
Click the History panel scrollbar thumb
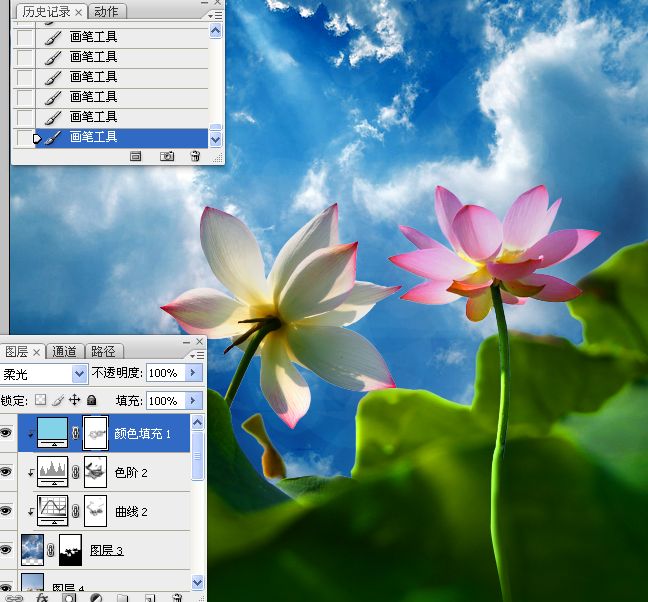[216, 127]
